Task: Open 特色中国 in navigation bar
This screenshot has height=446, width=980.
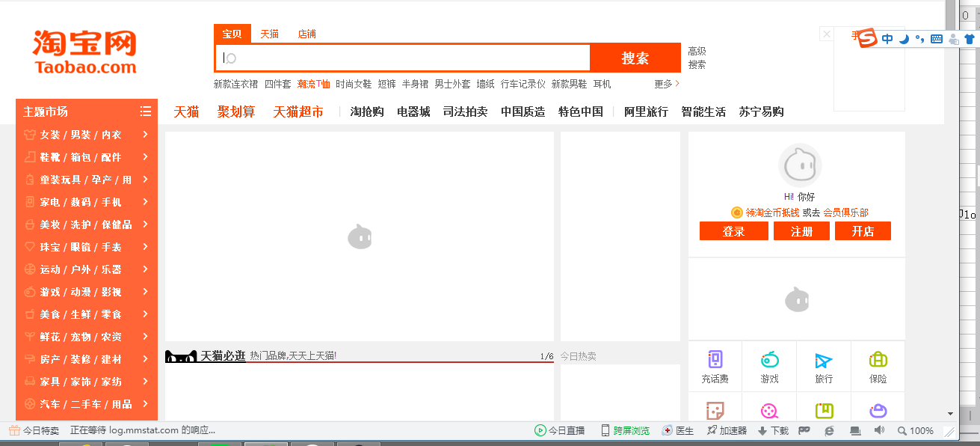Action: (x=581, y=111)
